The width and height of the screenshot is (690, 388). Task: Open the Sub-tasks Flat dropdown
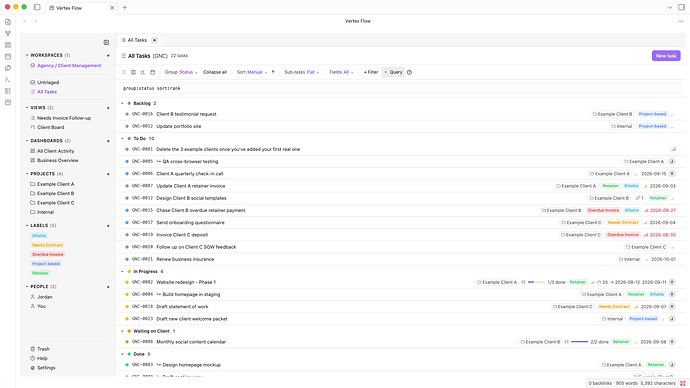coord(302,72)
